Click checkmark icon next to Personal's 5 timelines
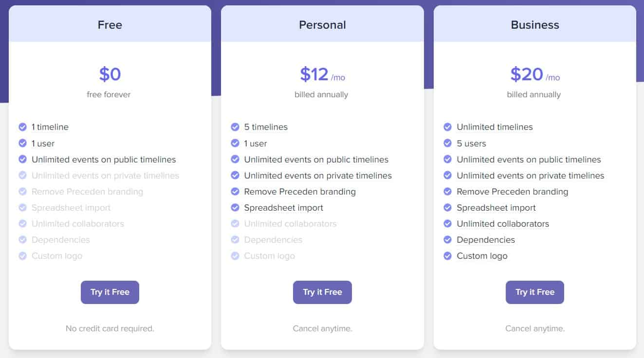This screenshot has width=644, height=358. pyautogui.click(x=235, y=127)
